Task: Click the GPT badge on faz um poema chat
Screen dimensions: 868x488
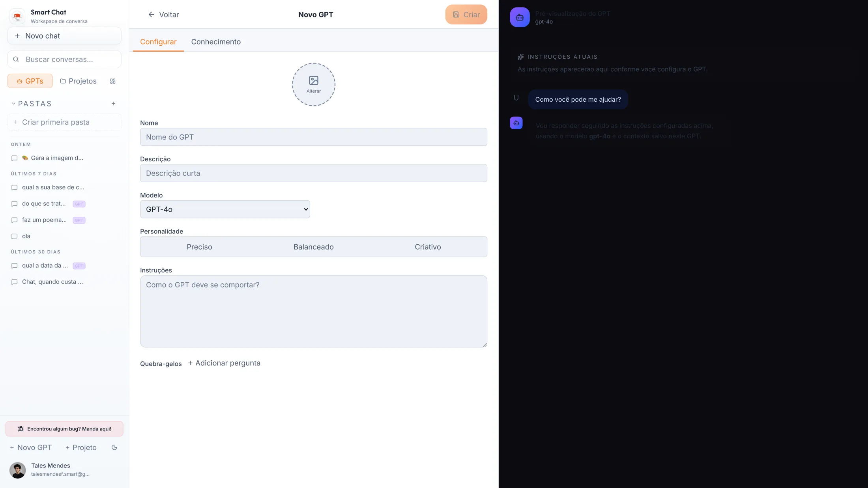Action: pos(79,220)
